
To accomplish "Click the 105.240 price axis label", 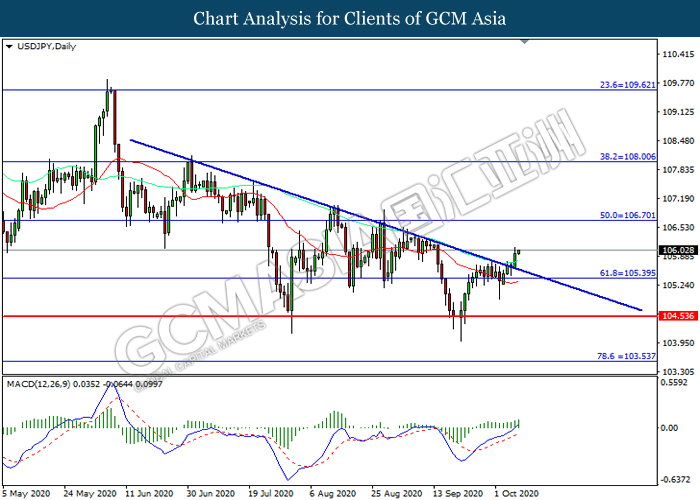I will pyautogui.click(x=679, y=285).
